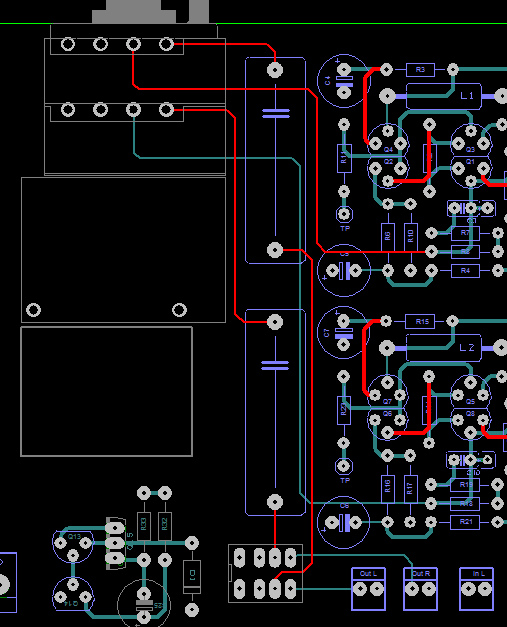The height and width of the screenshot is (627, 507).
Task: Click the Out R connector
Action: (420, 589)
